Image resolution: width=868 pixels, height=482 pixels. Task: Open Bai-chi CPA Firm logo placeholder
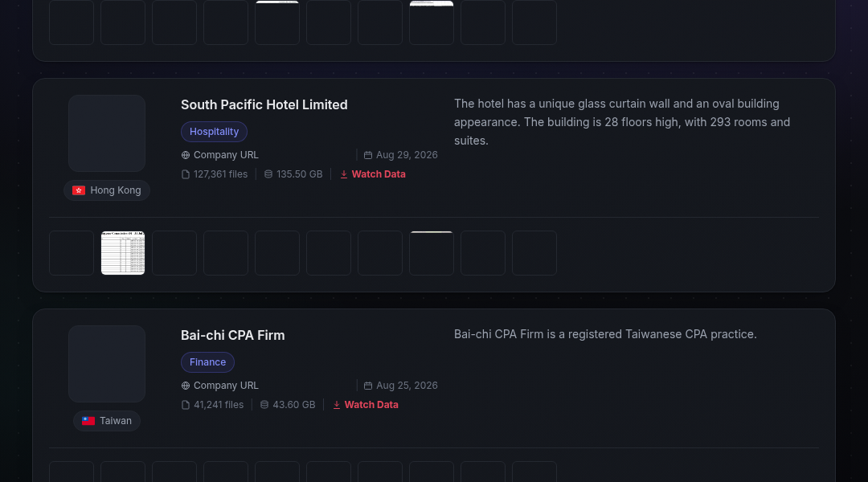(x=107, y=364)
